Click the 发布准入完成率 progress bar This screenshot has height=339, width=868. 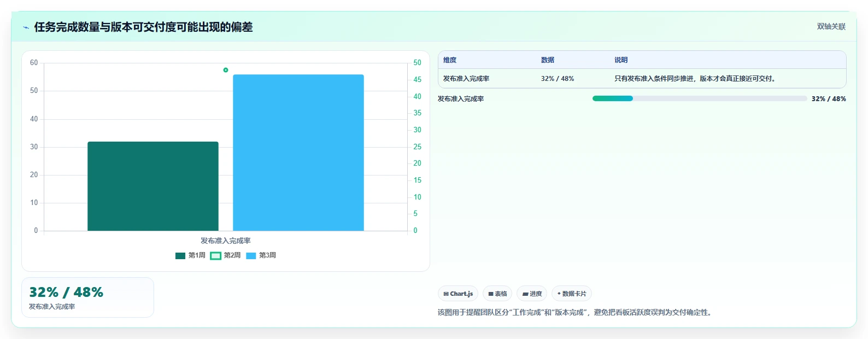pyautogui.click(x=700, y=98)
